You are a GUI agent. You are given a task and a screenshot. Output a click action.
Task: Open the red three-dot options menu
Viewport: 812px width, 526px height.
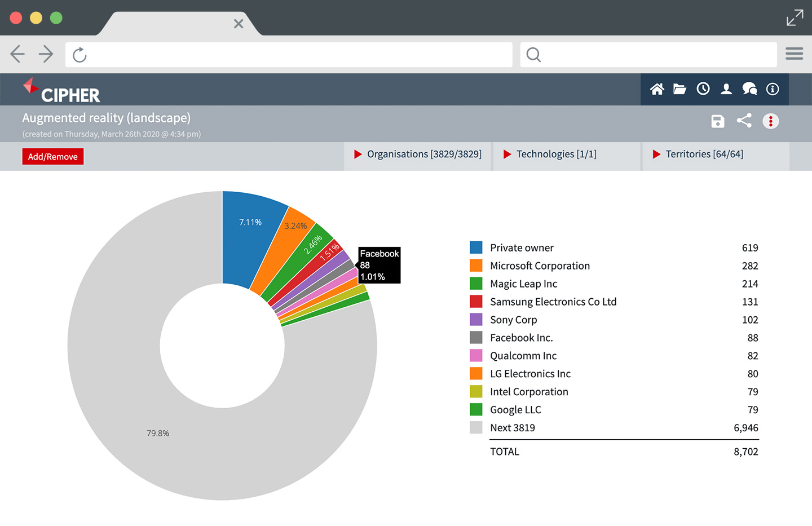pos(771,121)
